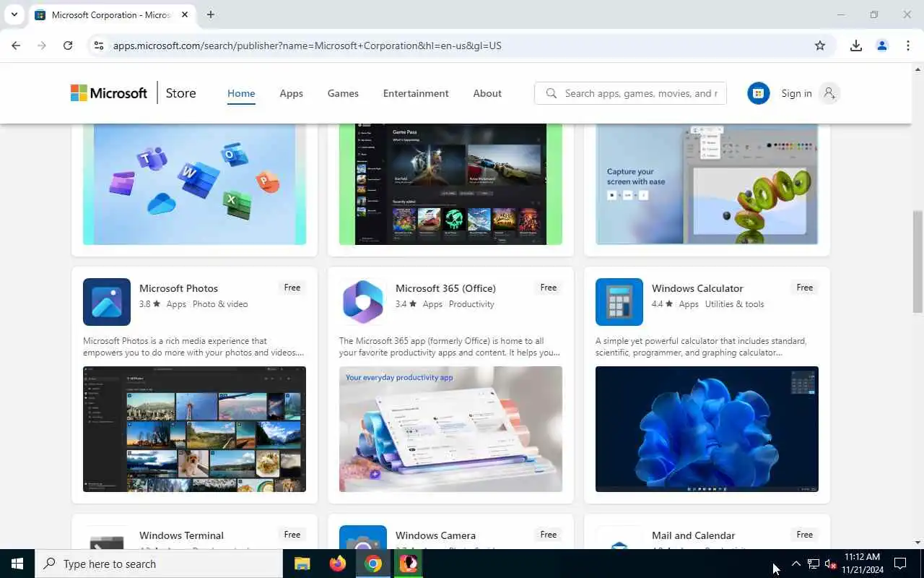Reload the page with the refresh icon
The height and width of the screenshot is (578, 924).
[x=68, y=46]
